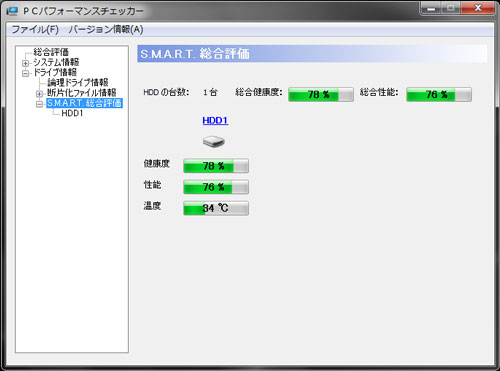This screenshot has width=500, height=371.
Task: Open the ファイル(F) menu
Action: coord(35,29)
